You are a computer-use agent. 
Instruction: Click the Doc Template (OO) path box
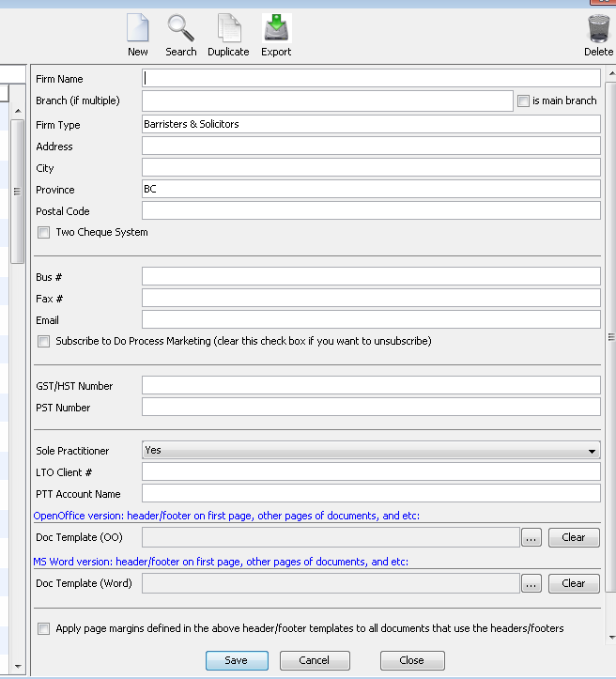click(331, 537)
